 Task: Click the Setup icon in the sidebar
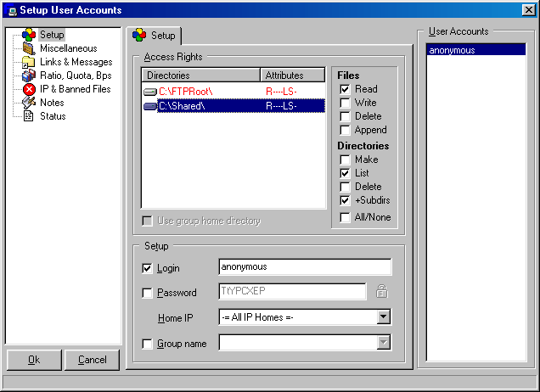point(29,35)
